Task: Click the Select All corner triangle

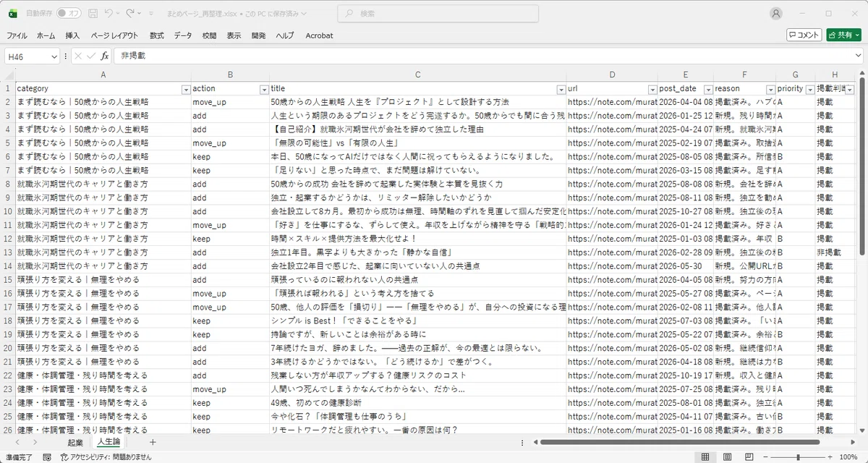Action: (x=9, y=75)
